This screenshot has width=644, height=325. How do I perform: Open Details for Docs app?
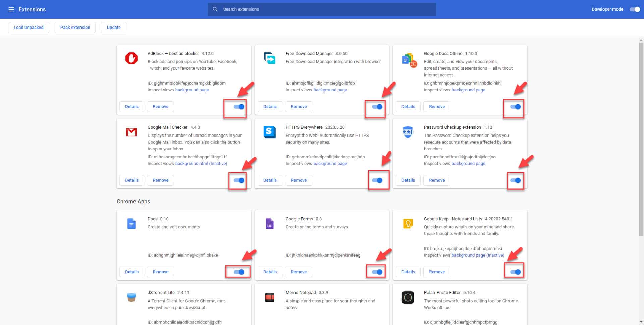132,272
